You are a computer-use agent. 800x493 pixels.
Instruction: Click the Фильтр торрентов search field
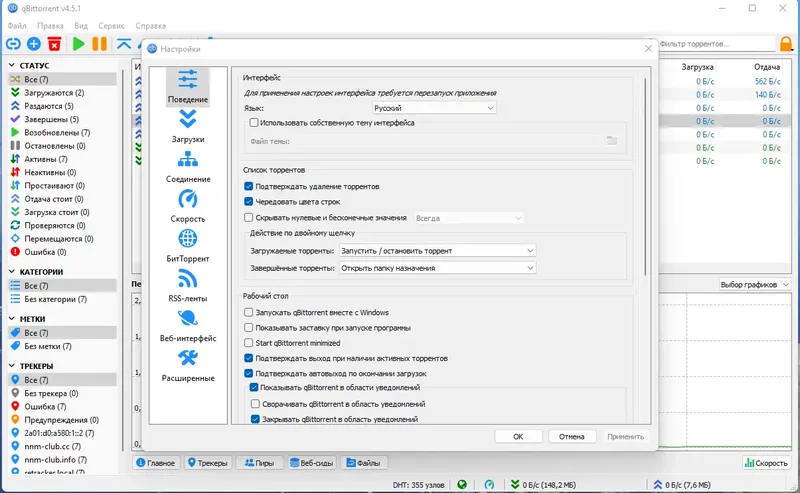pyautogui.click(x=716, y=44)
